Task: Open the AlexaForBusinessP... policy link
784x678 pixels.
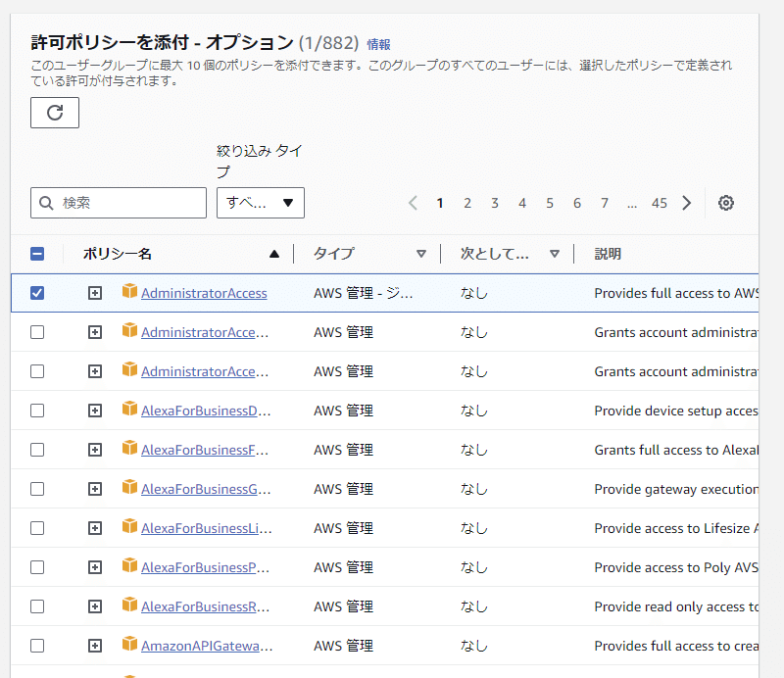Action: tap(206, 567)
